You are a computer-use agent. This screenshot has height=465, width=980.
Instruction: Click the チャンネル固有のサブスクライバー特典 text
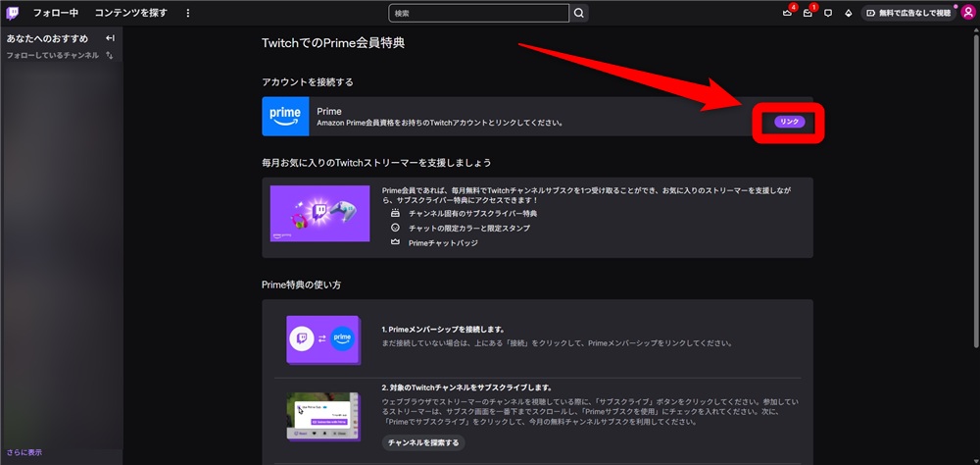pyautogui.click(x=473, y=214)
